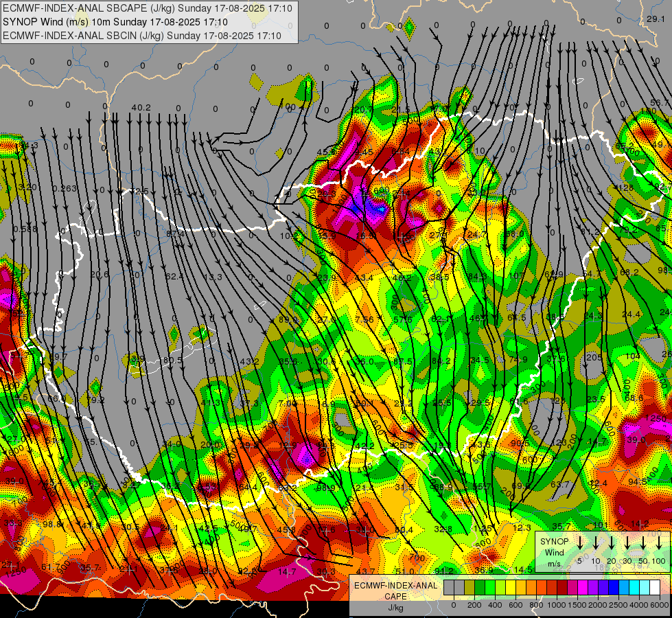Click the '6000' tick label in CAPE legend

pos(659,605)
